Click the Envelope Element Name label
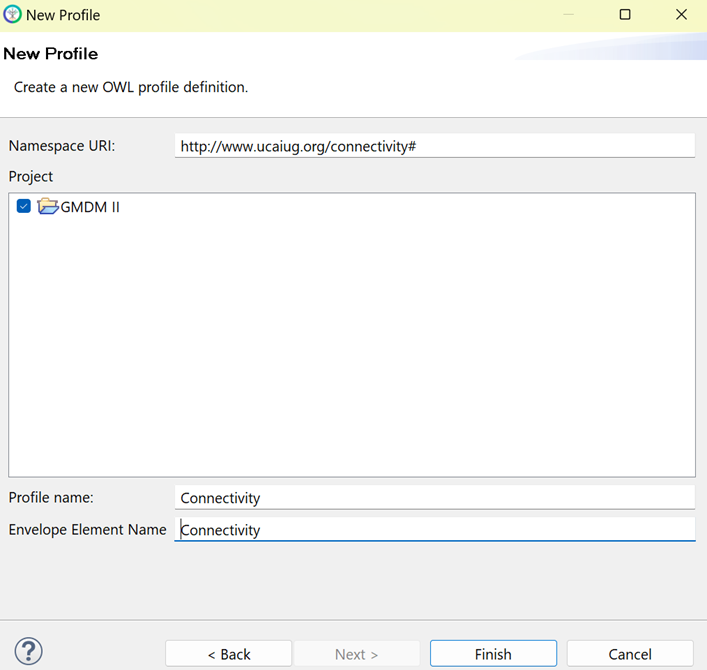The width and height of the screenshot is (707, 670). click(x=87, y=529)
